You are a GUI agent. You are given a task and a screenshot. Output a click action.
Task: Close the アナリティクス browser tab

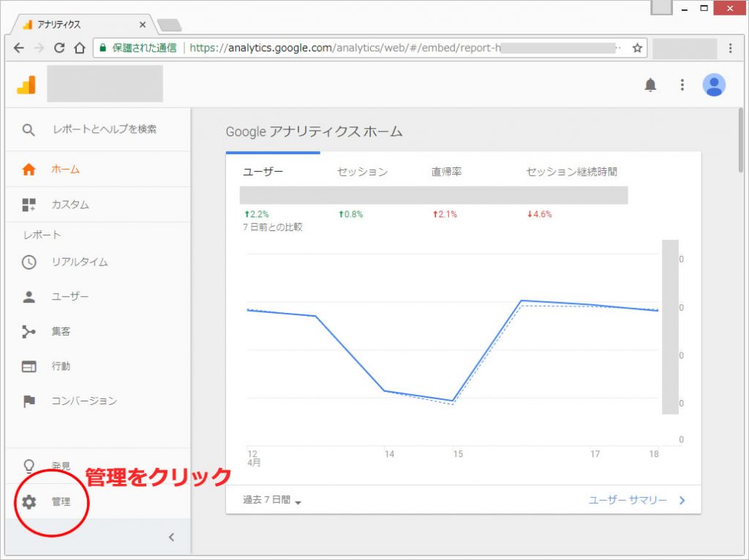point(143,25)
